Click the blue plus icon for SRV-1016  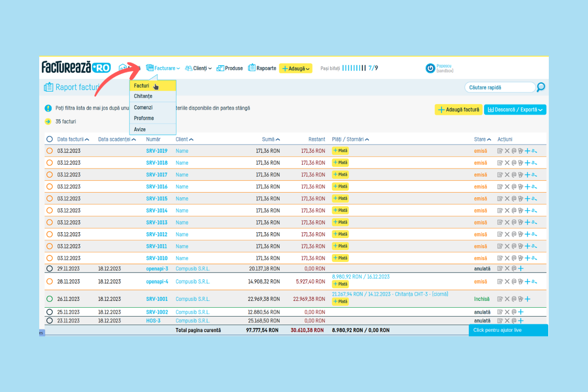[x=527, y=187]
